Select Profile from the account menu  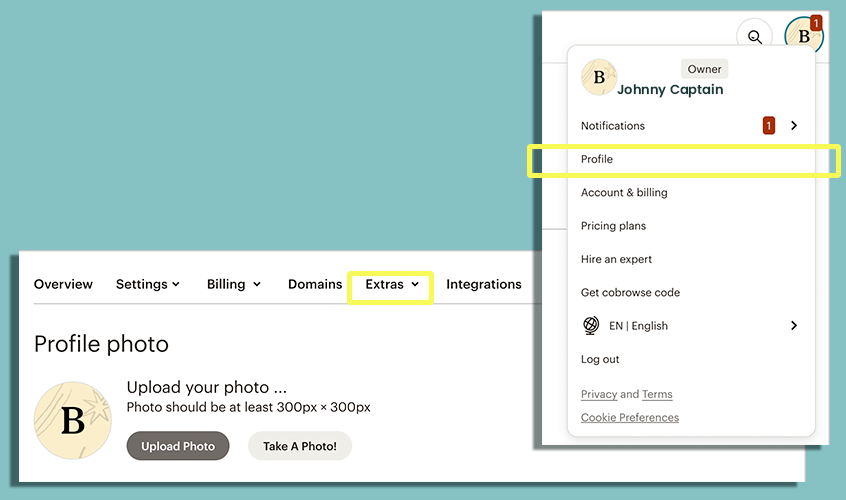coord(597,159)
